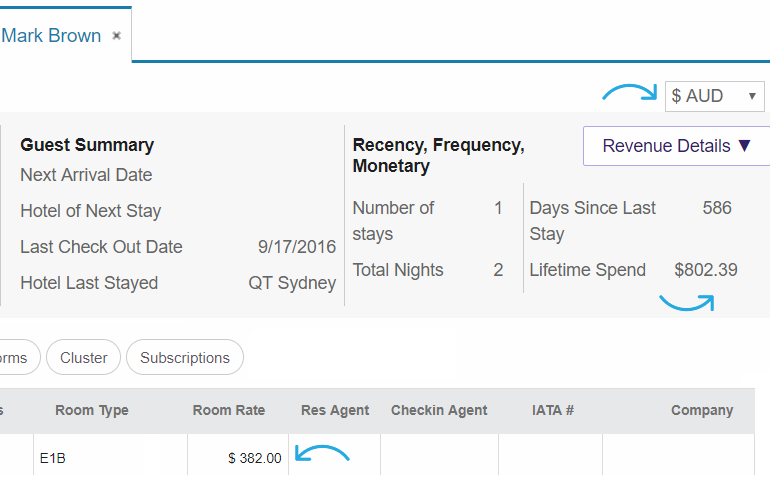Close the Mark Brown tab
This screenshot has height=477, width=770.
116,36
